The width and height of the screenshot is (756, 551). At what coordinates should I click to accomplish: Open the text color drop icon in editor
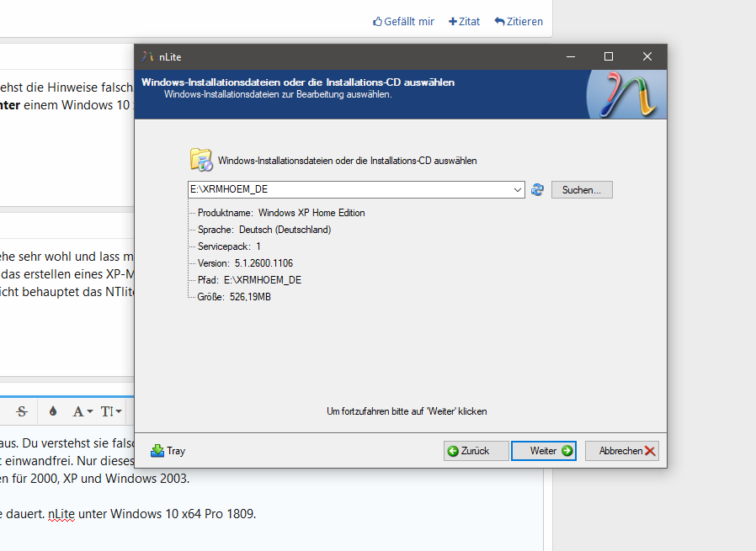53,411
